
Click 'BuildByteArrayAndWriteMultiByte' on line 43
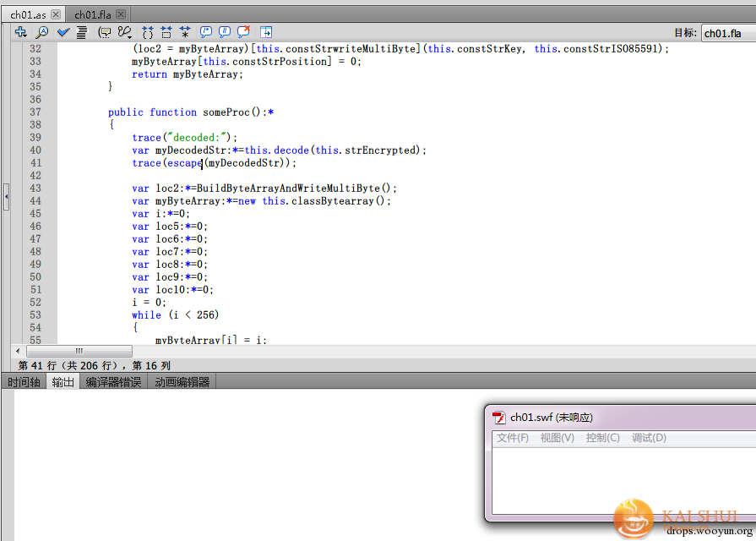[288, 189]
